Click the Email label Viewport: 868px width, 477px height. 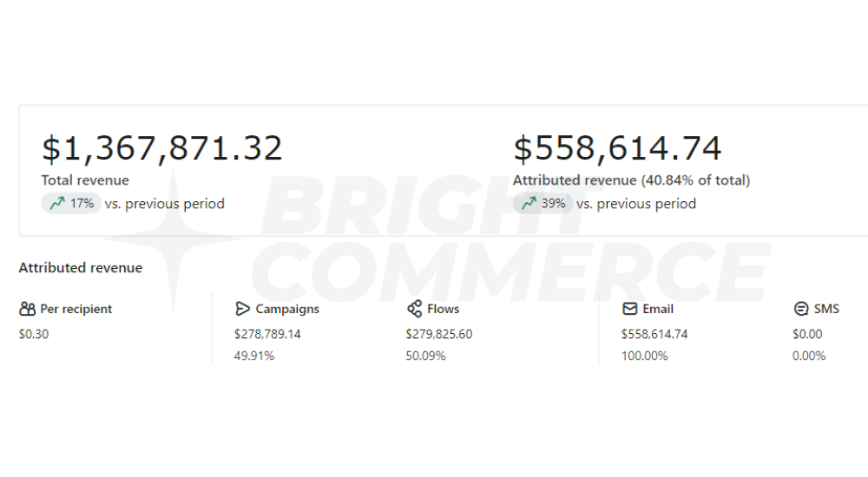658,309
